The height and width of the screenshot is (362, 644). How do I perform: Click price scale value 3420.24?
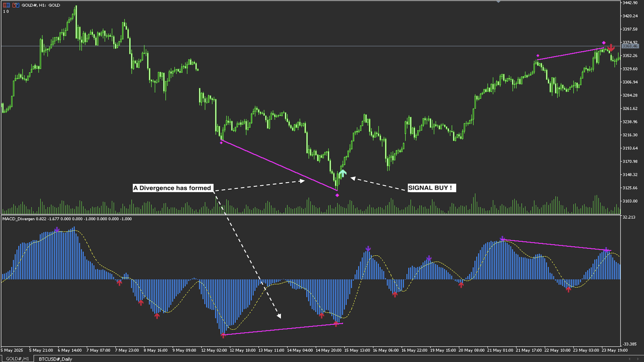click(x=630, y=16)
